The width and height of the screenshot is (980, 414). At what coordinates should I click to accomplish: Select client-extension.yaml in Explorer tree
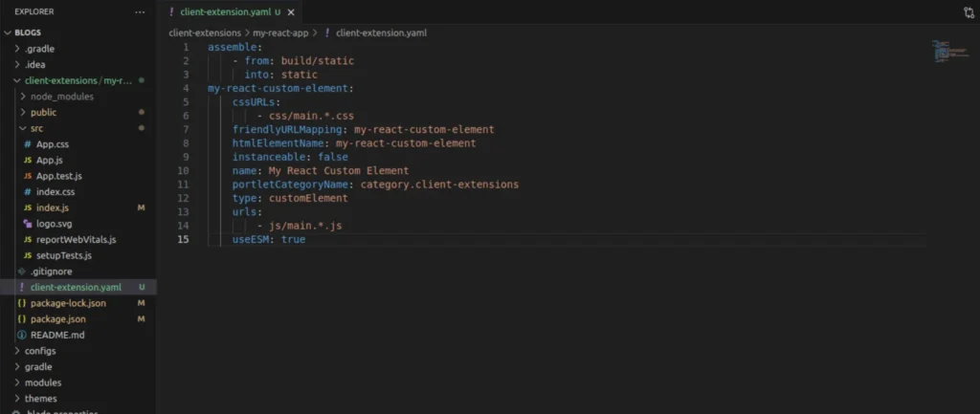pyautogui.click(x=78, y=287)
